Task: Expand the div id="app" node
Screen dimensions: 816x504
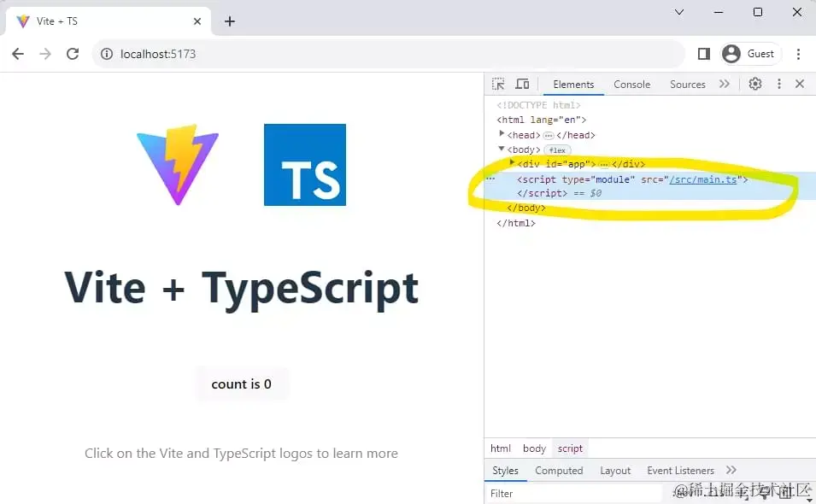Action: tap(512, 163)
